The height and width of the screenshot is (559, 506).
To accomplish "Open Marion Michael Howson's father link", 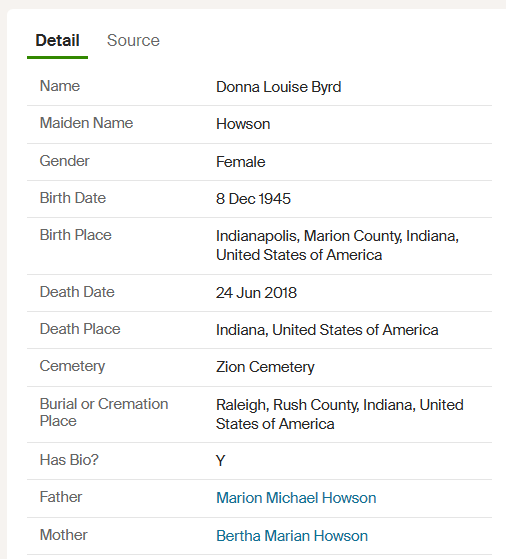I will click(x=296, y=498).
